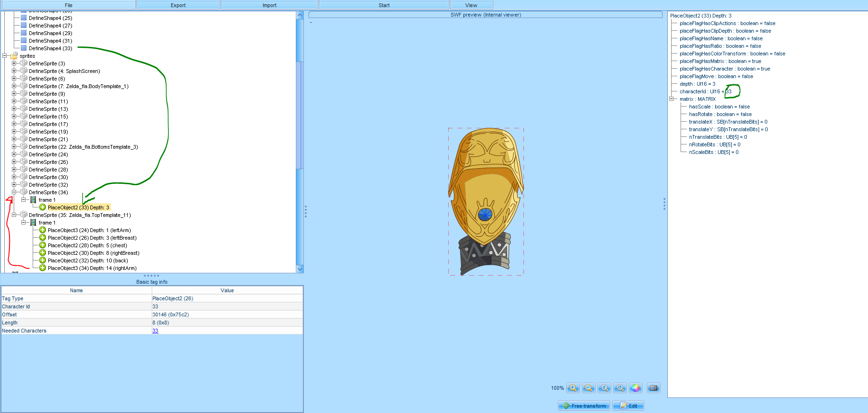This screenshot has width=868, height=413.
Task: Switch to the View ribbon tab
Action: click(x=471, y=5)
